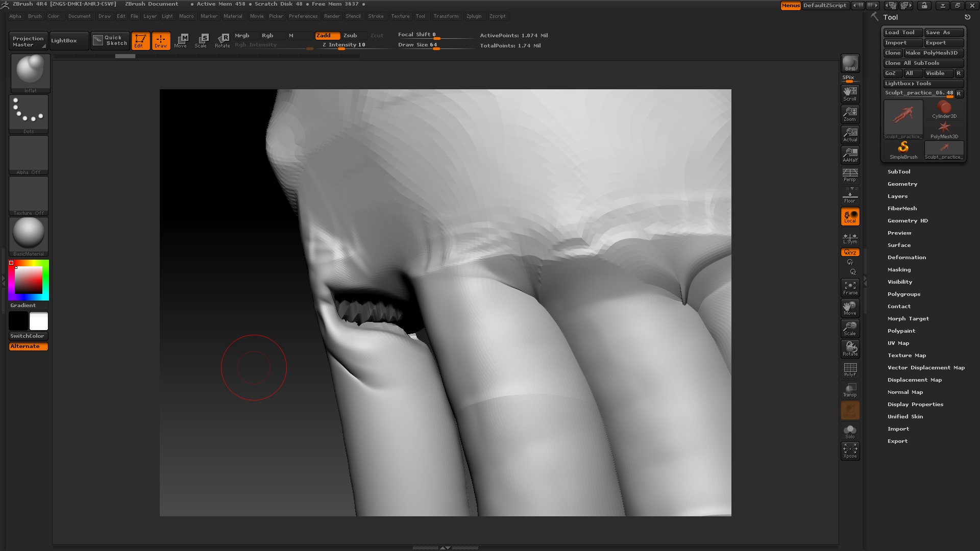Open the Brush menu
This screenshot has height=551, width=980.
coord(35,16)
